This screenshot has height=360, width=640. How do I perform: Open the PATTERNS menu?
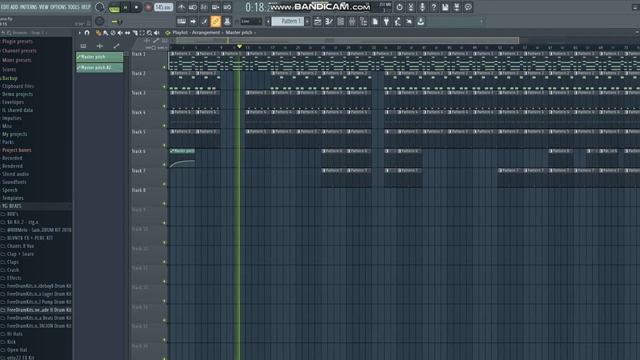28,7
